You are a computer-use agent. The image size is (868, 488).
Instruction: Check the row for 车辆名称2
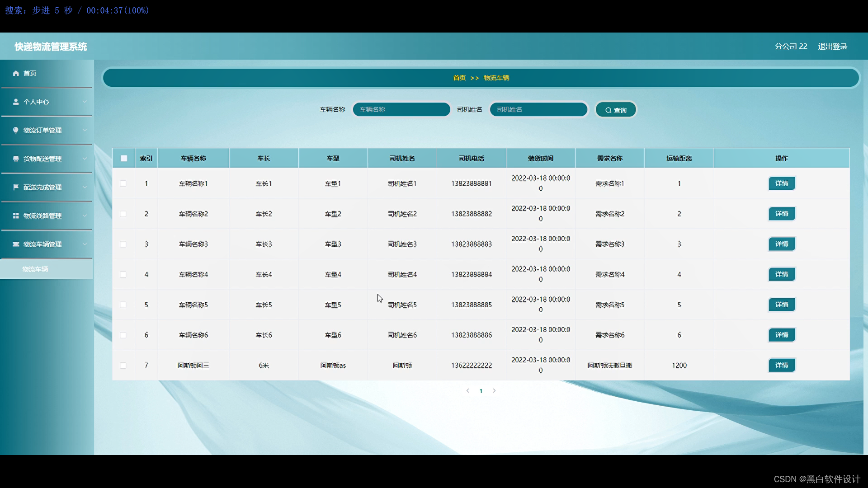click(x=123, y=214)
